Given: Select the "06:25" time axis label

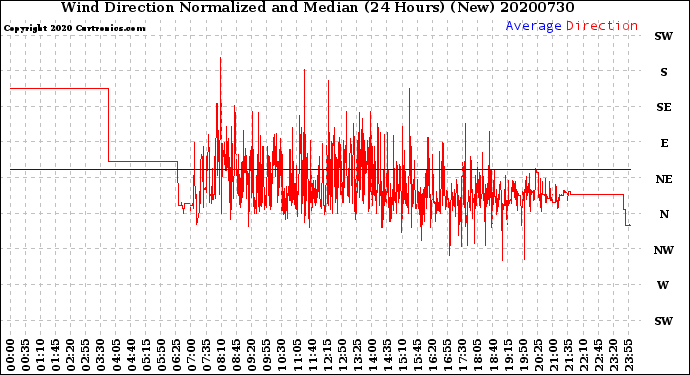Looking at the screenshot, I should tap(176, 355).
